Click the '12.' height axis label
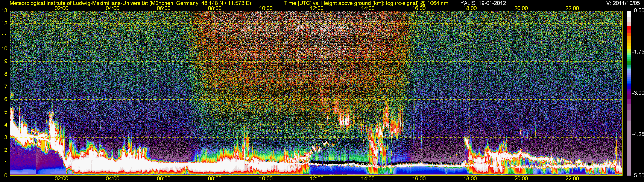The height and width of the screenshot is (182, 644). coord(5,23)
